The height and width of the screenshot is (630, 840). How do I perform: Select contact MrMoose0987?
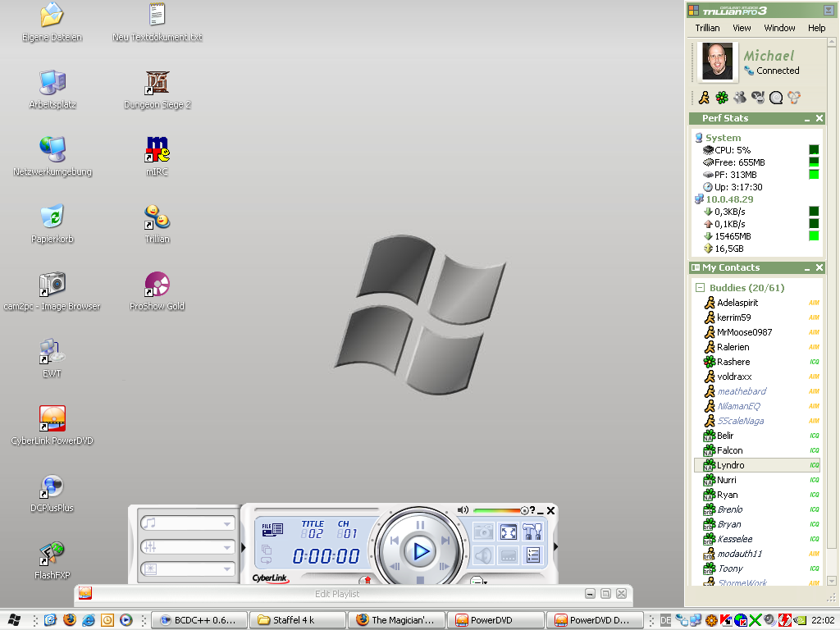click(x=745, y=332)
